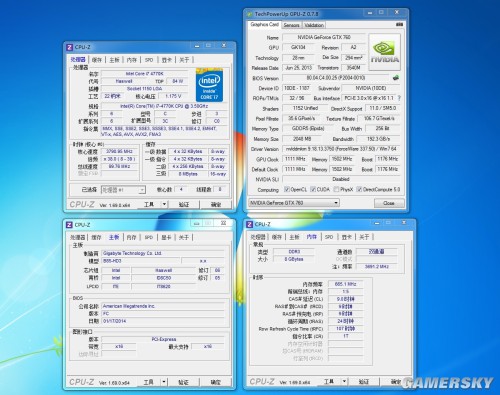Enable the PhysX checkbox
Image resolution: width=500 pixels, height=395 pixels.
coord(336,189)
